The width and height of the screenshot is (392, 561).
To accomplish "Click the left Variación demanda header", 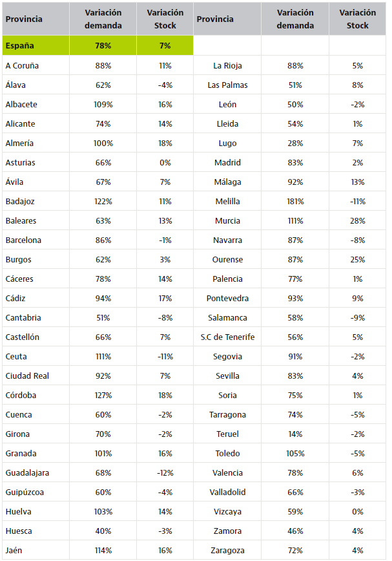I will [x=103, y=19].
